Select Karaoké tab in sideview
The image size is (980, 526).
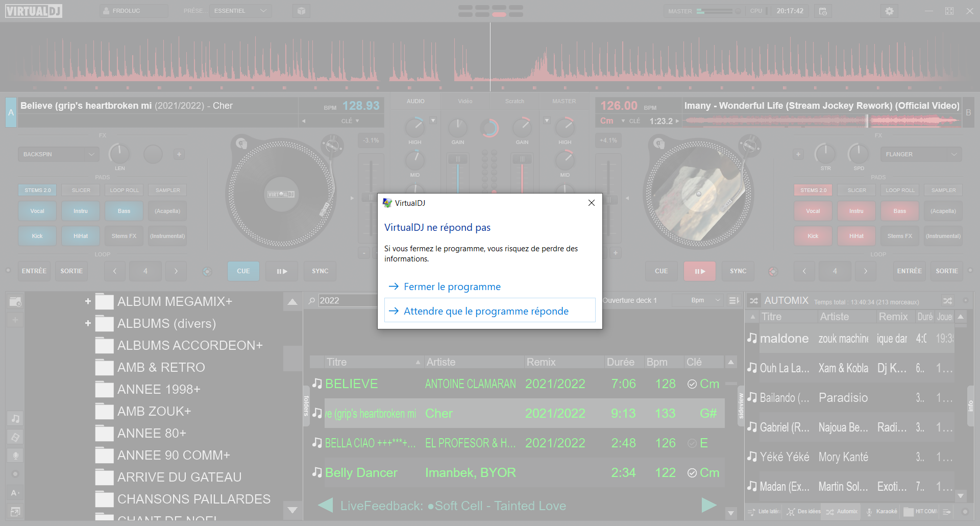click(x=881, y=511)
